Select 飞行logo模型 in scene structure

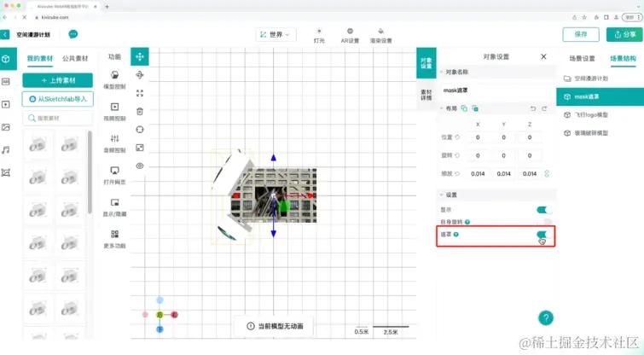[600, 114]
